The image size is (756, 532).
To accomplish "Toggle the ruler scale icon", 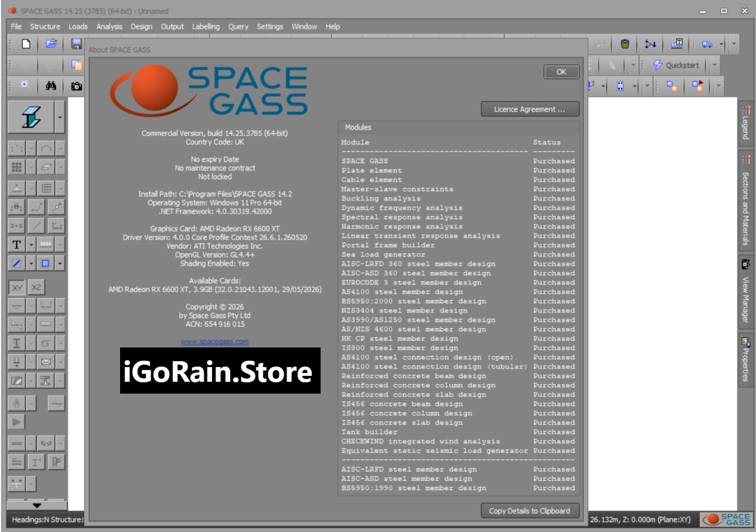I will point(45,245).
